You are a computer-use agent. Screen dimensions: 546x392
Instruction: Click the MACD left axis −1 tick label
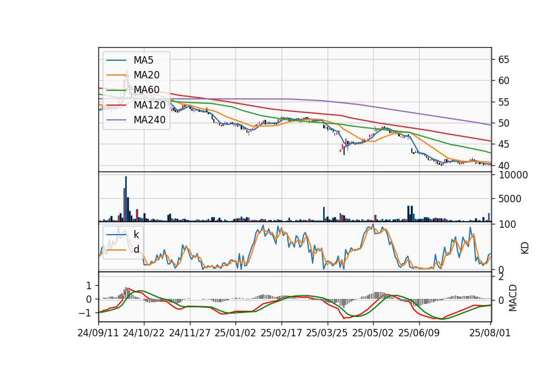85,313
